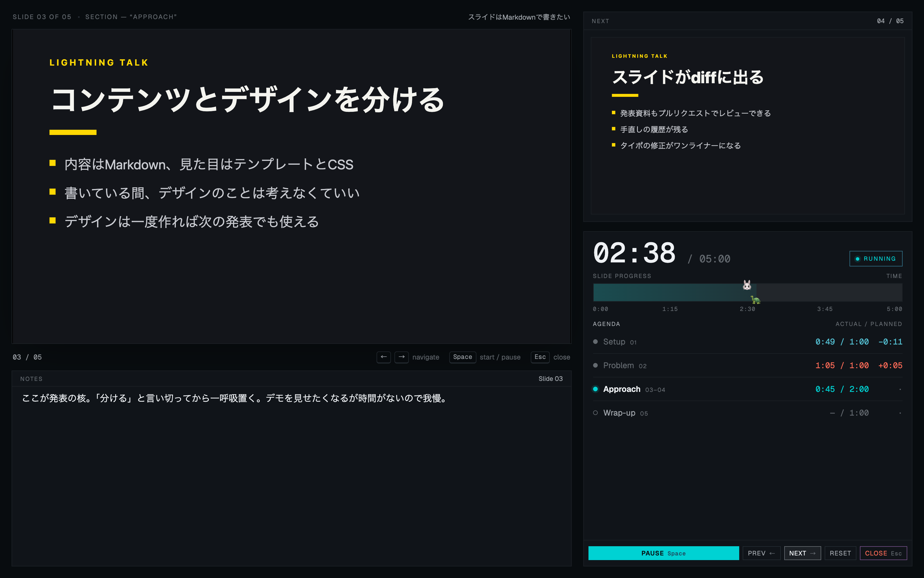
Task: Click the deck title スライドはMarkdownで書きたい
Action: tap(519, 17)
